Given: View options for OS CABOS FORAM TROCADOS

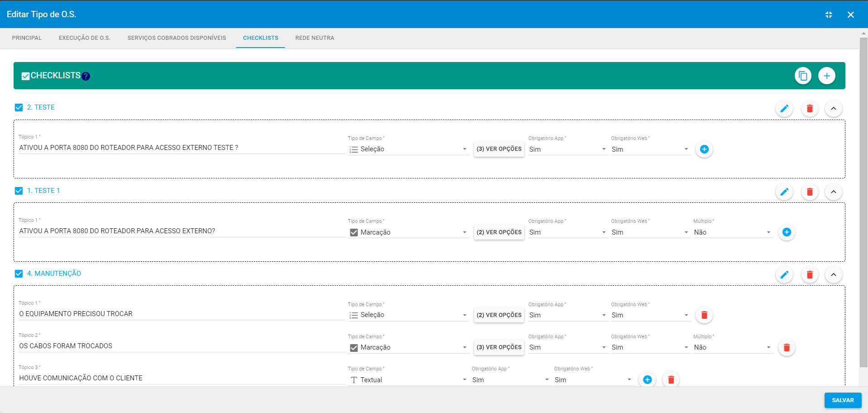Looking at the screenshot, I should click(499, 347).
